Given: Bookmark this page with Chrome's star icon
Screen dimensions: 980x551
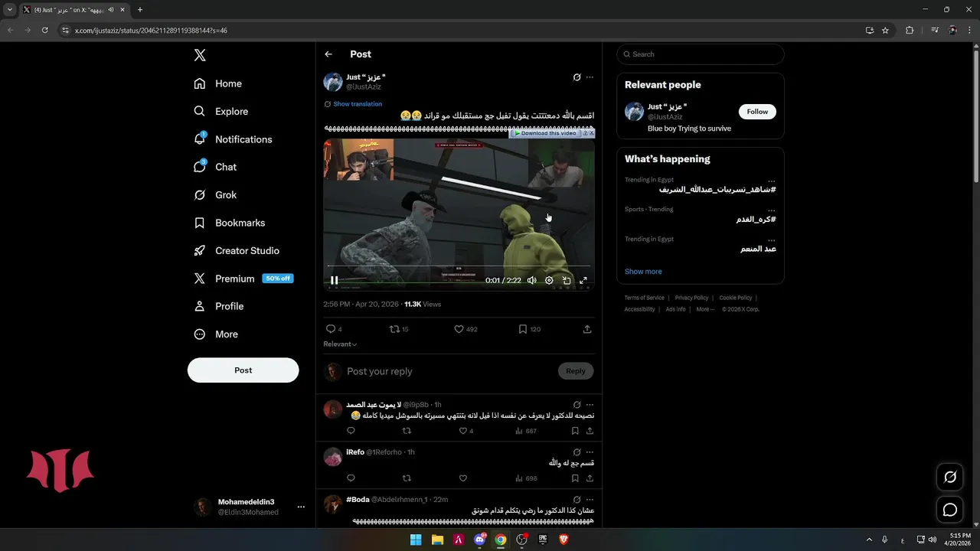Looking at the screenshot, I should tap(885, 31).
